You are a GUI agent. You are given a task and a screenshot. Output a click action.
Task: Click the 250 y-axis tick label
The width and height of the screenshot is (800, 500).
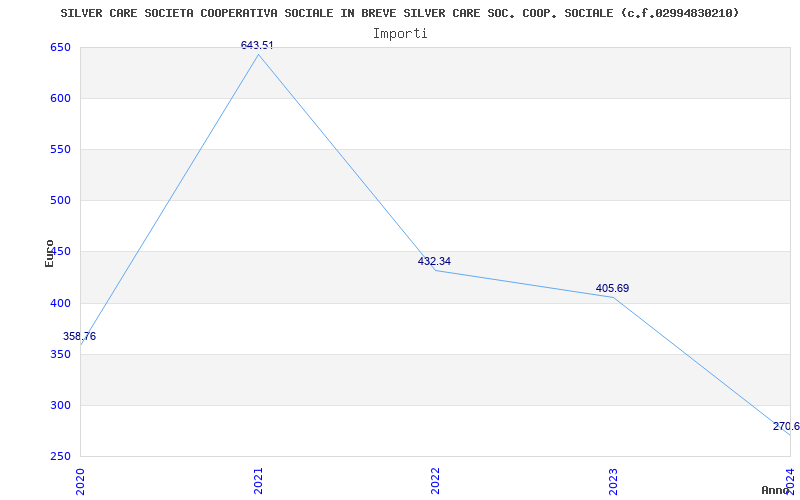pyautogui.click(x=60, y=457)
